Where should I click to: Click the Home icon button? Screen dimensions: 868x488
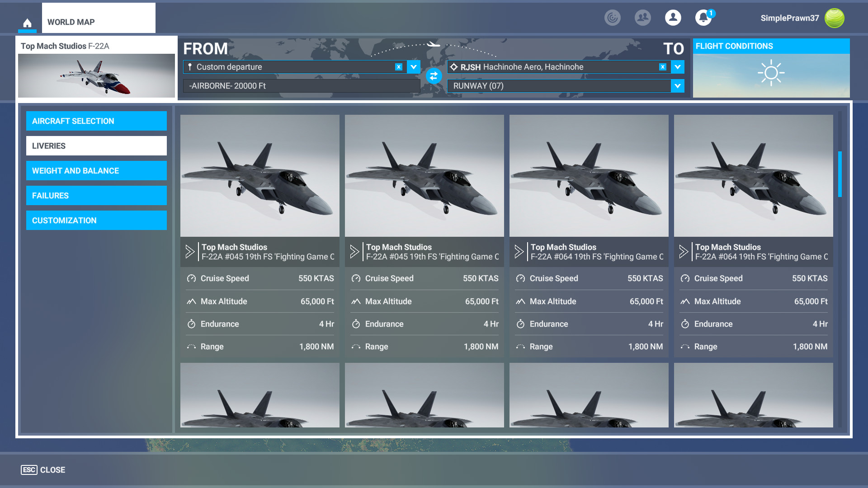pyautogui.click(x=27, y=23)
